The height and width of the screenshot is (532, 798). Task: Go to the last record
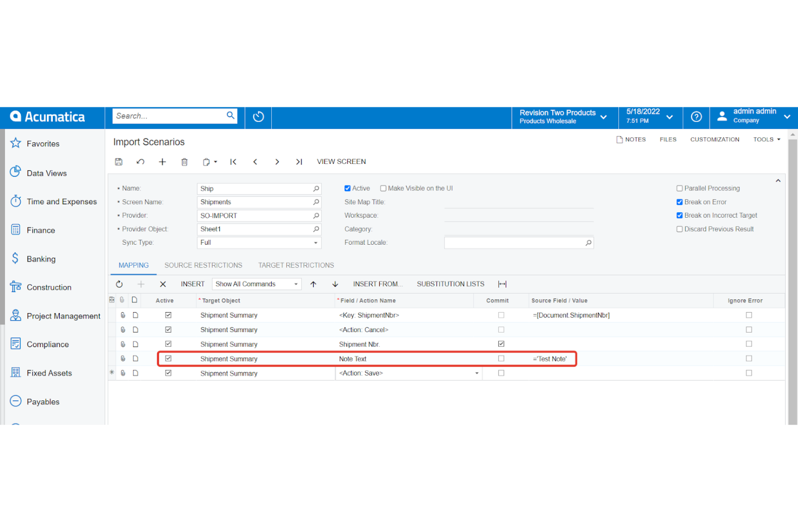click(x=299, y=162)
